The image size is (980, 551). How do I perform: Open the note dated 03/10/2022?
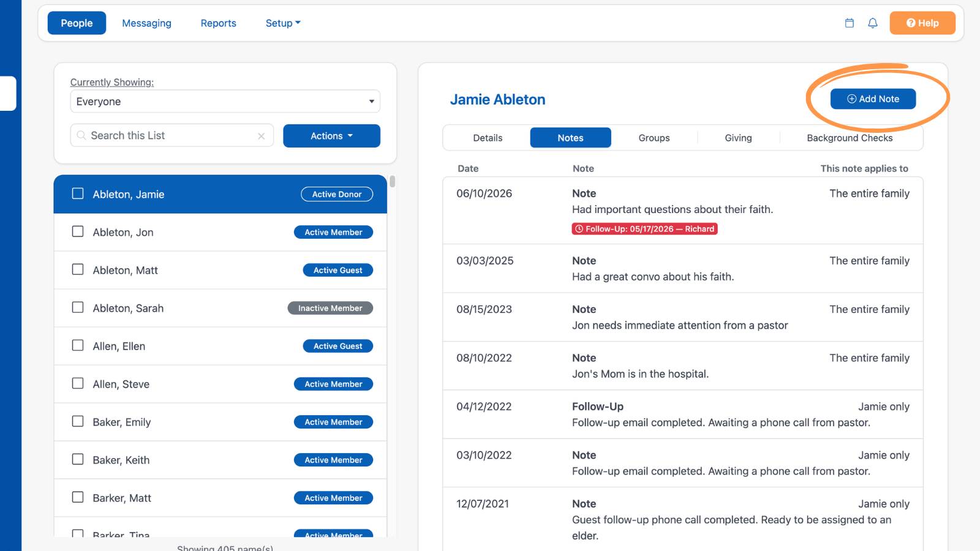tap(683, 463)
